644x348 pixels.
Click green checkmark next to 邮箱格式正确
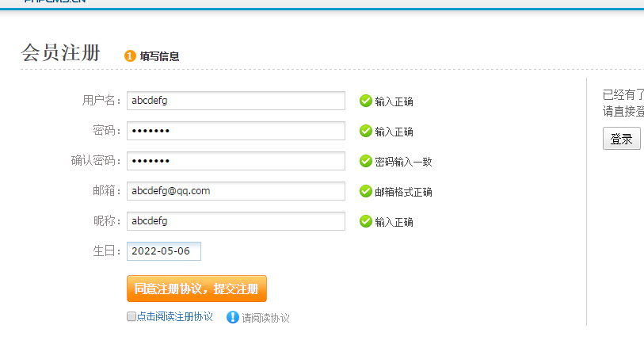pyautogui.click(x=365, y=191)
